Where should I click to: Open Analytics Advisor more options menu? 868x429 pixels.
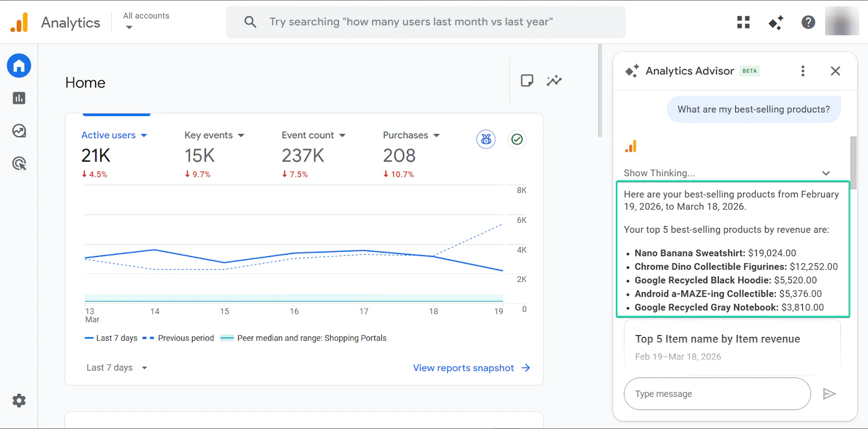coord(803,71)
